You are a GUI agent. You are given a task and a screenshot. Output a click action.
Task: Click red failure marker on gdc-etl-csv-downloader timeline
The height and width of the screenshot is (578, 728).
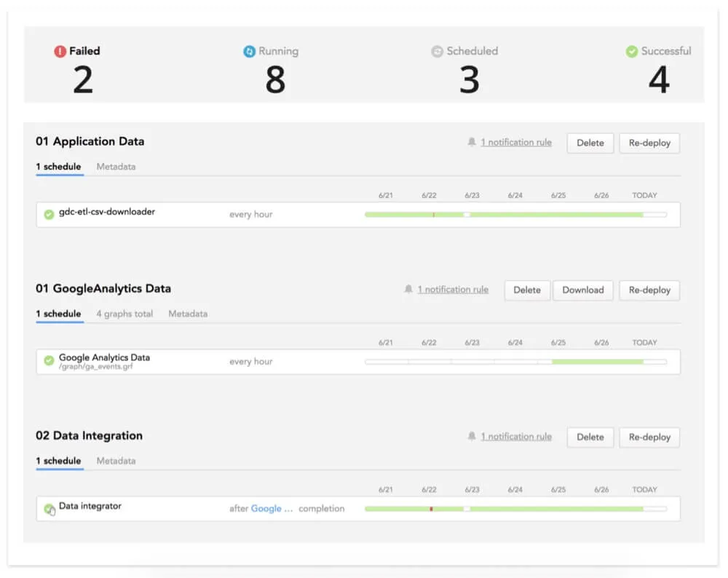[433, 215]
